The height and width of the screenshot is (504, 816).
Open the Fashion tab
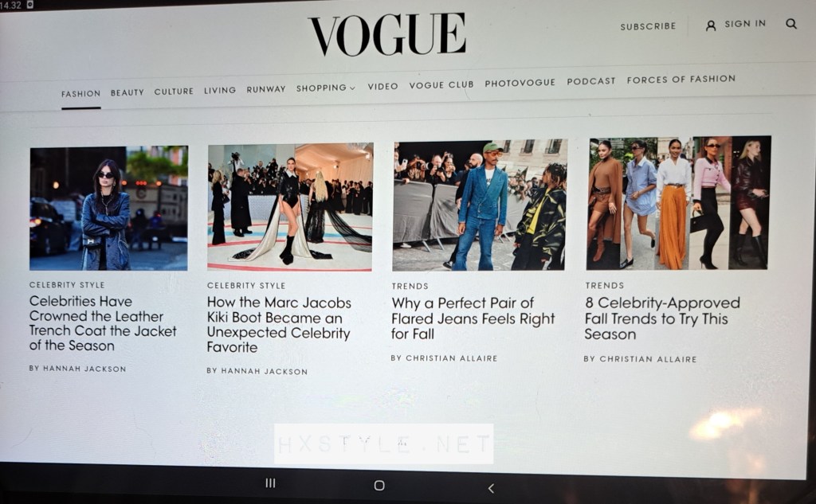(x=80, y=94)
